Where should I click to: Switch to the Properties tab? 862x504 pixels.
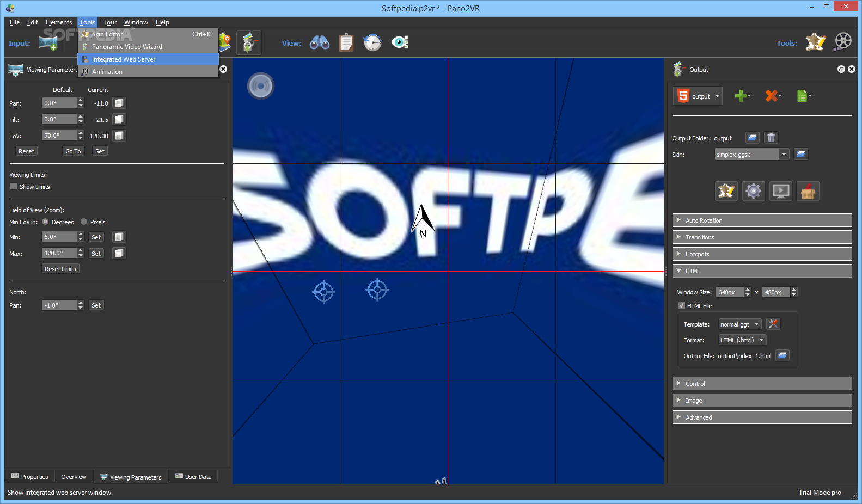tap(30, 476)
